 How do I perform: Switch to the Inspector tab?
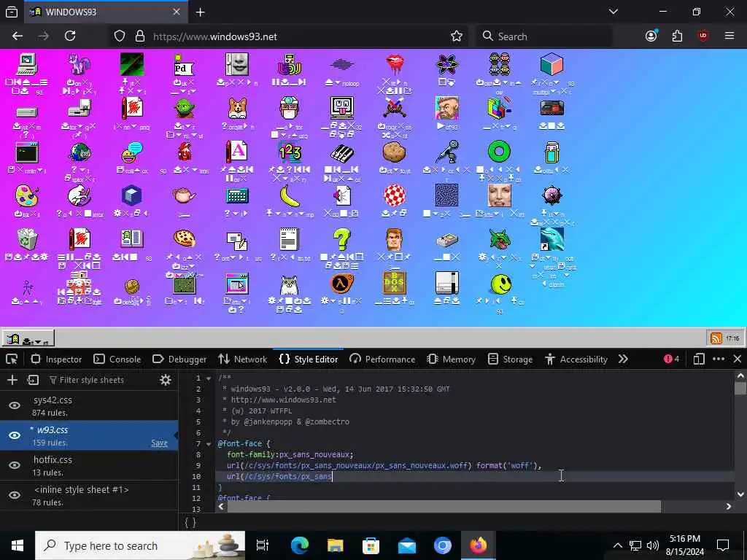point(56,359)
